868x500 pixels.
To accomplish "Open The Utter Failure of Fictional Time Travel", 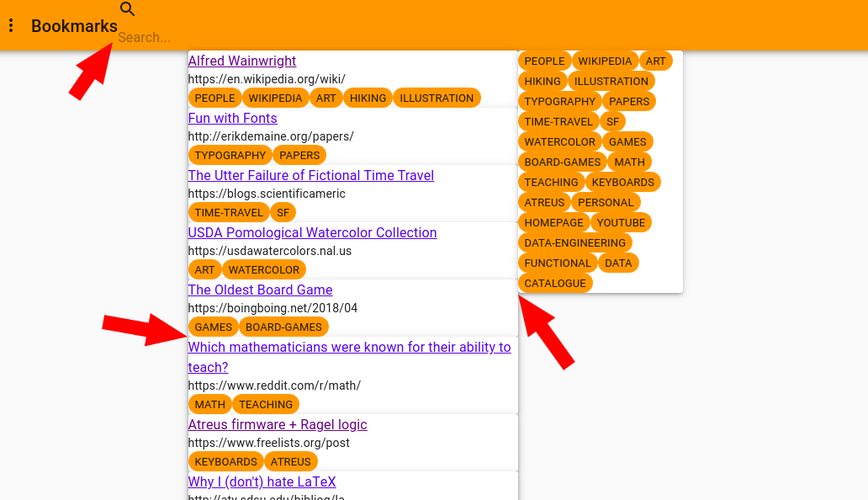I will (311, 176).
